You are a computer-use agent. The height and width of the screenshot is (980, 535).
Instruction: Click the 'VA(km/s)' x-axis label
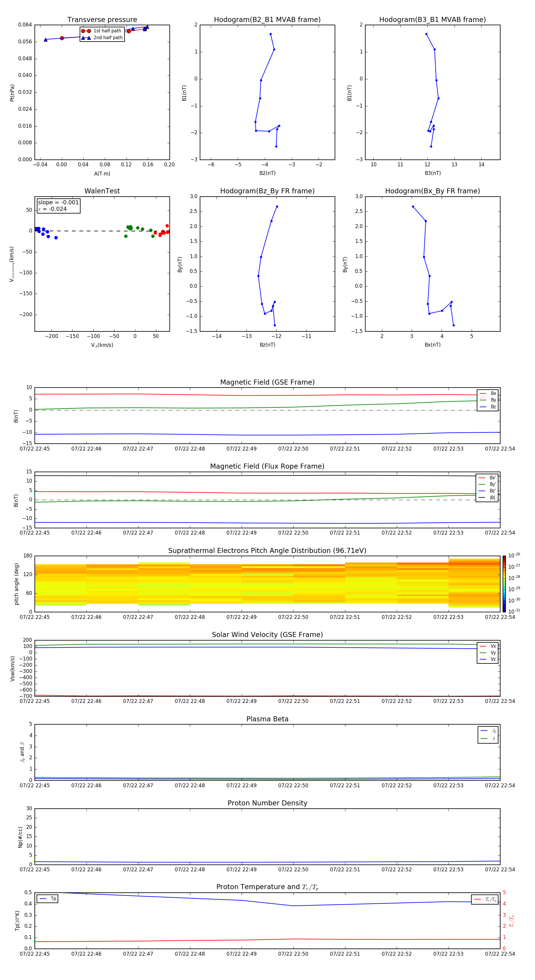click(102, 345)
